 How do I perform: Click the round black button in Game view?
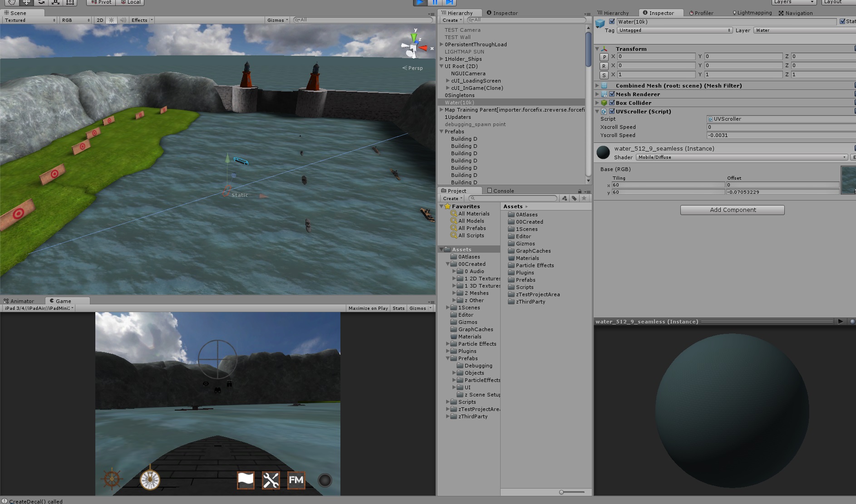[325, 480]
